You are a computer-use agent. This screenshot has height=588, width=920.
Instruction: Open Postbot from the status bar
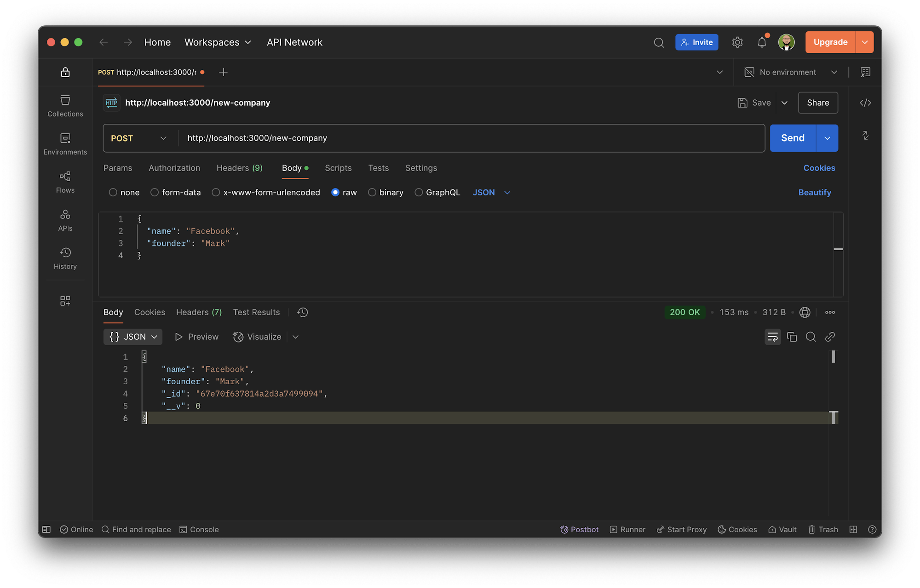tap(579, 530)
